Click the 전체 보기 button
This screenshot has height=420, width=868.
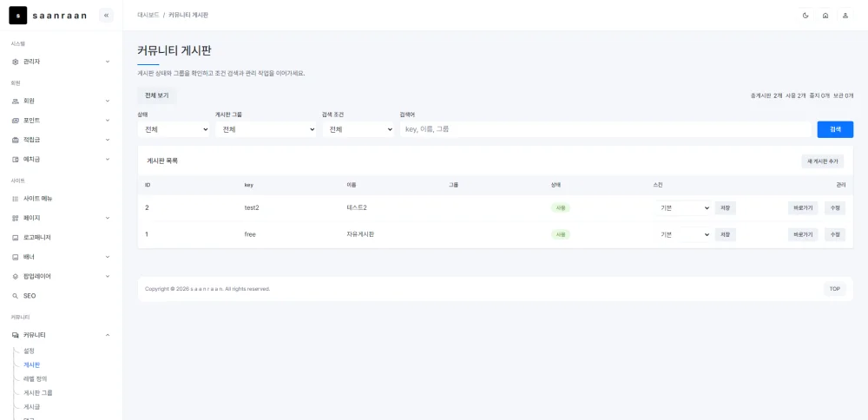[156, 95]
